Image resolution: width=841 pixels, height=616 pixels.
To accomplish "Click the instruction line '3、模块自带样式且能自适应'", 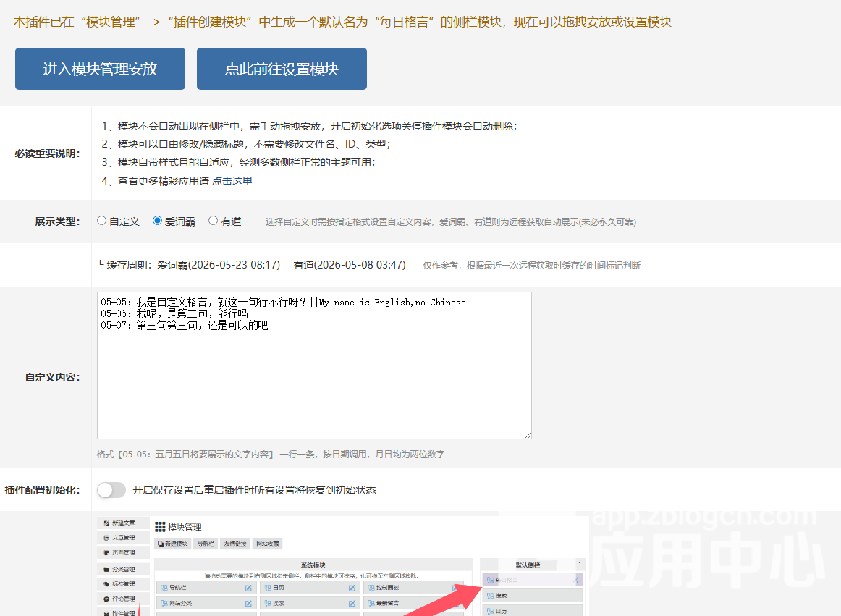I will (239, 163).
